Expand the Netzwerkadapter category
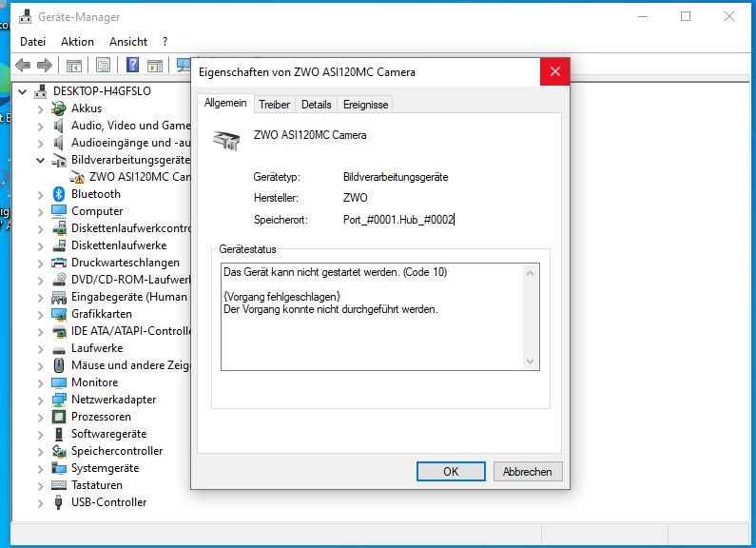Image resolution: width=756 pixels, height=548 pixels. pyautogui.click(x=41, y=400)
